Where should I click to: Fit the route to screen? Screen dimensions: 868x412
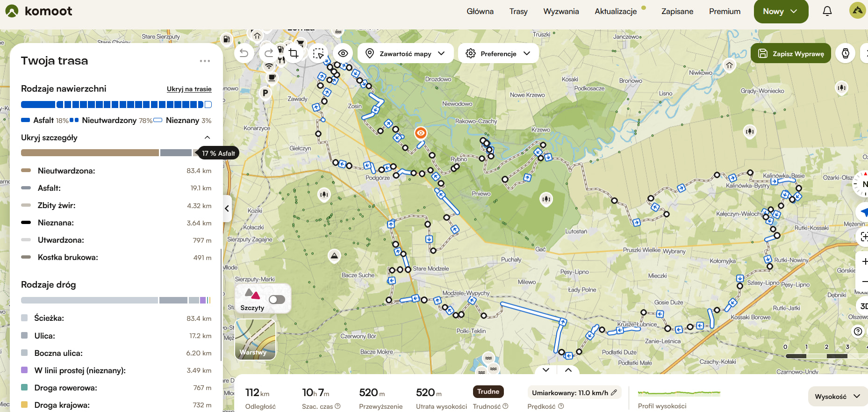[863, 237]
